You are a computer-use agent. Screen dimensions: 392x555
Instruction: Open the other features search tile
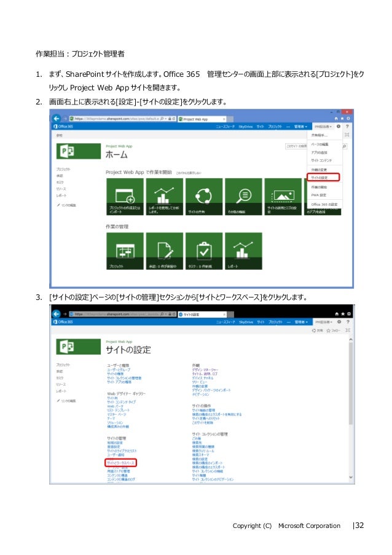click(x=243, y=197)
